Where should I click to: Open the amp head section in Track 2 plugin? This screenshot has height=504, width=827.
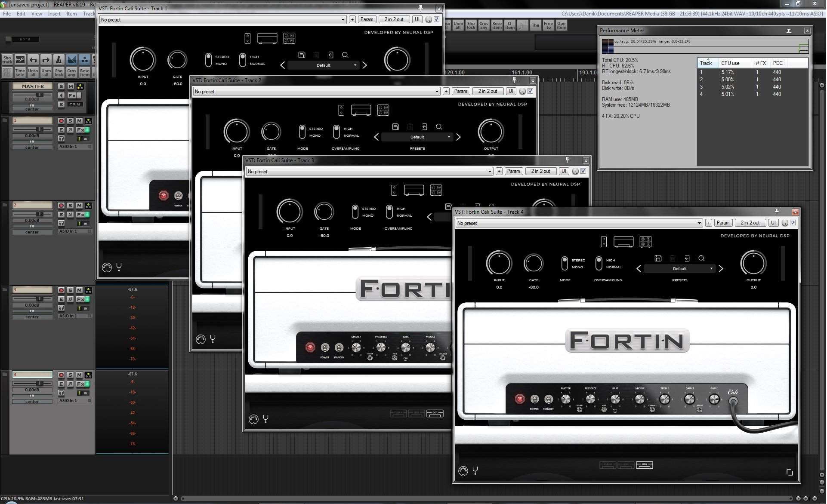point(361,110)
